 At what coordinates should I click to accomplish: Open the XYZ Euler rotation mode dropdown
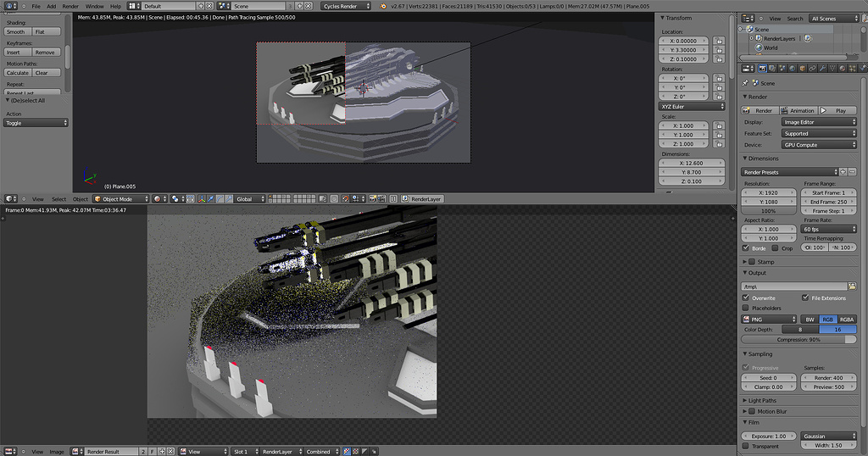point(692,106)
